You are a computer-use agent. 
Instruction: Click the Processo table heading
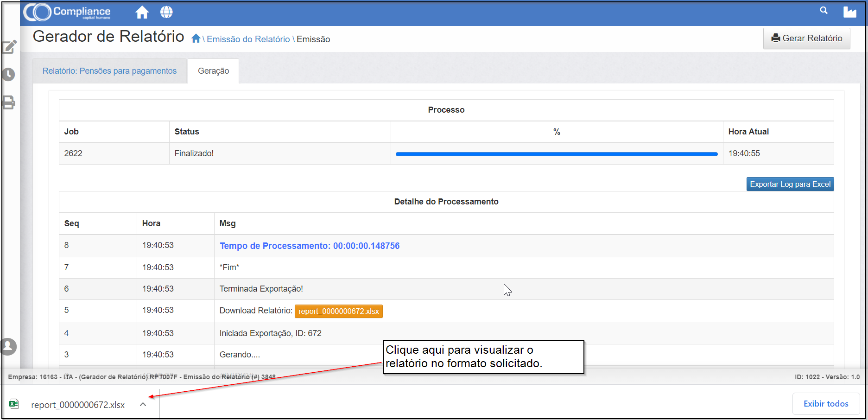tap(446, 110)
